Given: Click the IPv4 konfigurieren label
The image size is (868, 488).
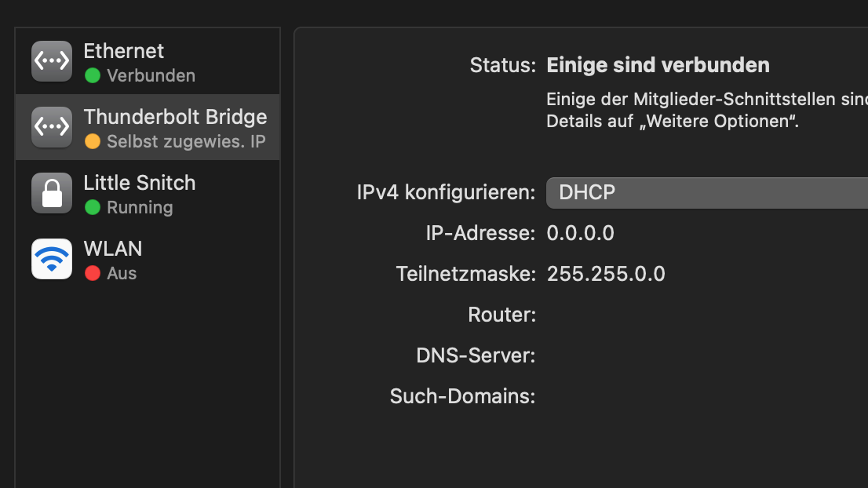Looking at the screenshot, I should coord(446,192).
